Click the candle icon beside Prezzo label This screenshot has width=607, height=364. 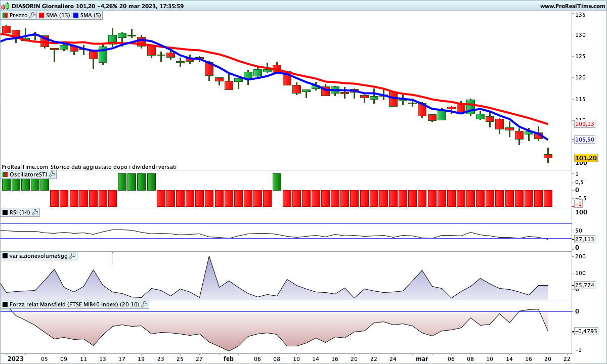5,15
